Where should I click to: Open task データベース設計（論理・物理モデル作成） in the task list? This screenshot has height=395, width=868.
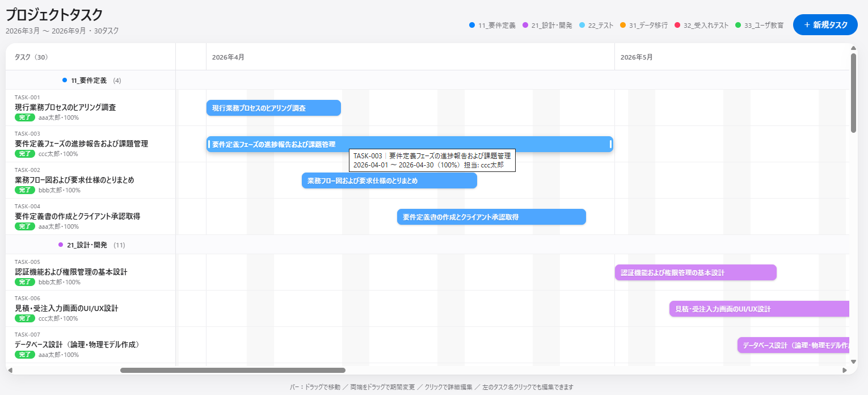tap(77, 344)
